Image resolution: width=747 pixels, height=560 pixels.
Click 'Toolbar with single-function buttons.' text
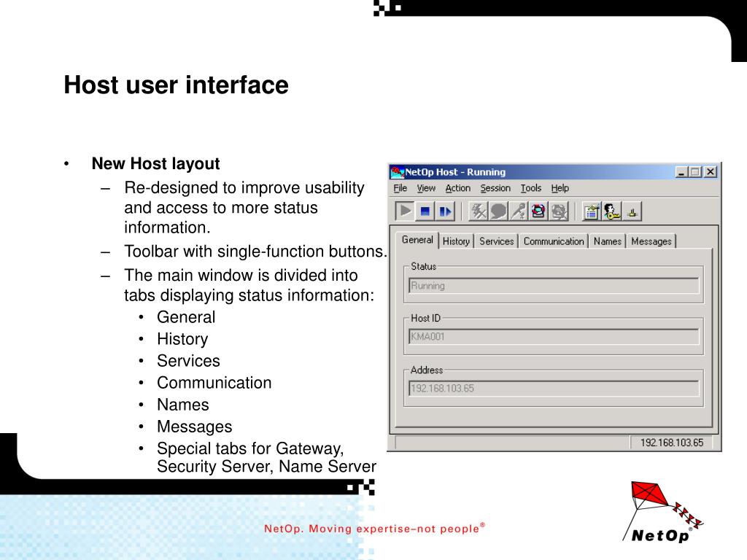pos(256,252)
